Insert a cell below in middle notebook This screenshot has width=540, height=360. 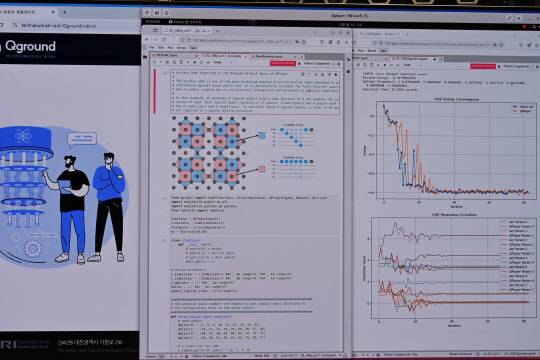tap(161, 62)
